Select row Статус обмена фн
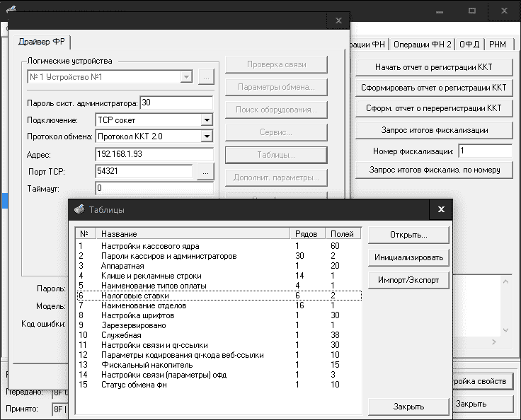The image size is (521, 420). click(x=219, y=385)
